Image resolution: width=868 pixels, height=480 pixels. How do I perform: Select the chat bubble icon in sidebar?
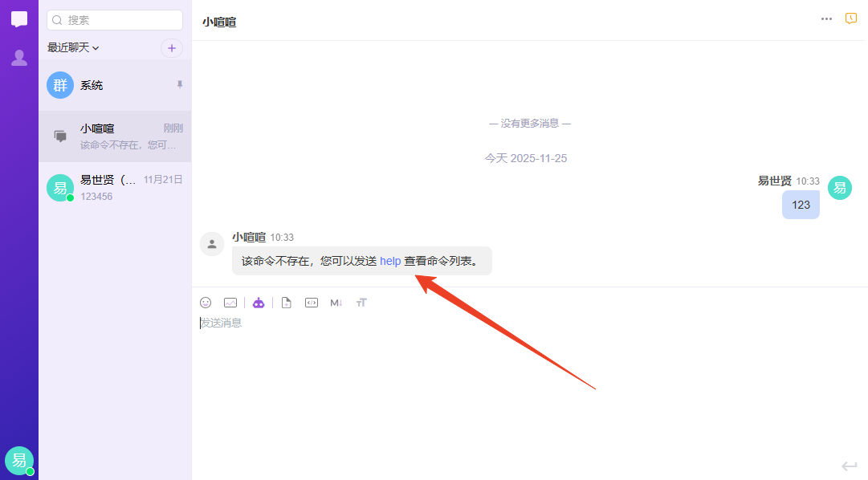(x=18, y=19)
